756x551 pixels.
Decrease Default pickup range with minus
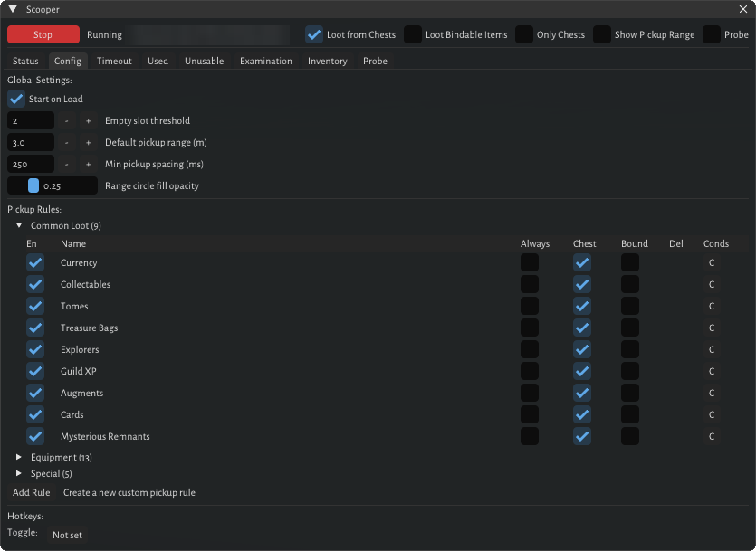point(66,143)
